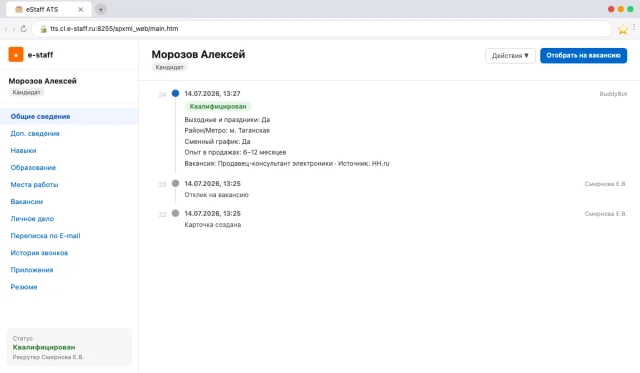640x373 pixels.
Task: Click the 'Сменный график: Да' line
Action: pos(217,142)
